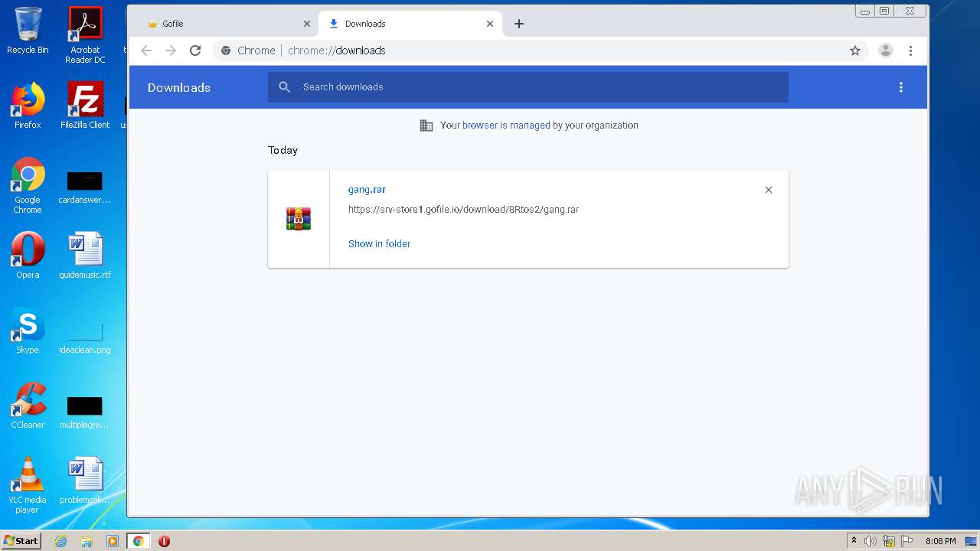Open the Chrome profile avatar
The width and height of the screenshot is (980, 551).
(886, 51)
